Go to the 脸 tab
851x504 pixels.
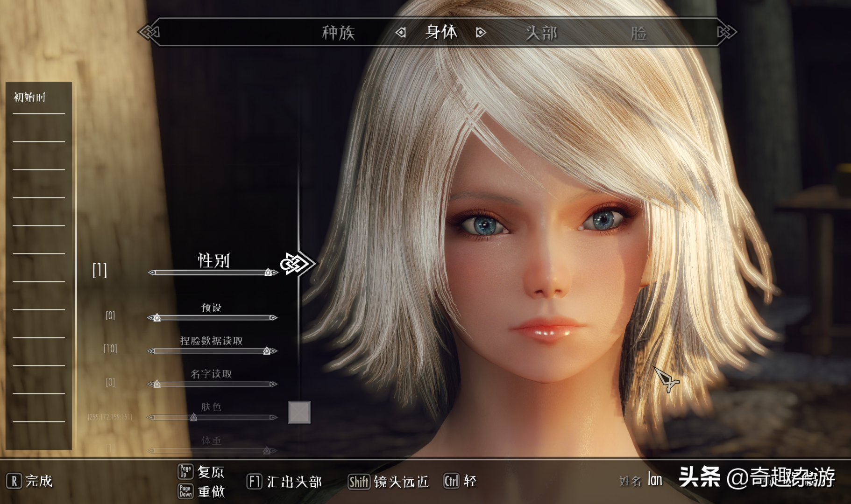[638, 33]
